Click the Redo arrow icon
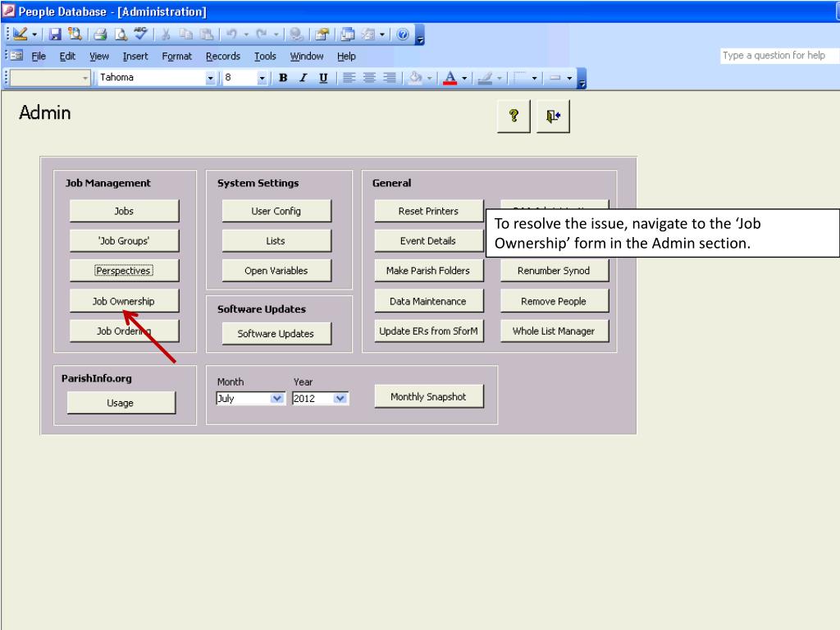This screenshot has height=630, width=840. point(262,34)
